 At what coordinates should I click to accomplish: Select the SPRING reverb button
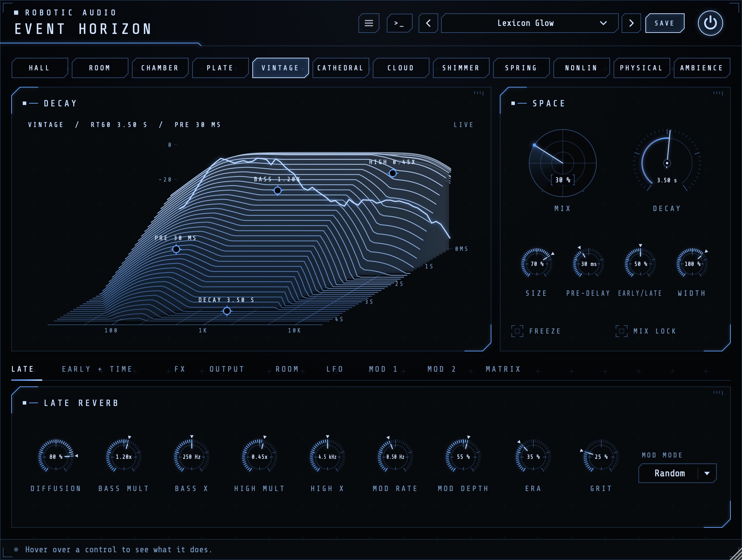pos(521,68)
